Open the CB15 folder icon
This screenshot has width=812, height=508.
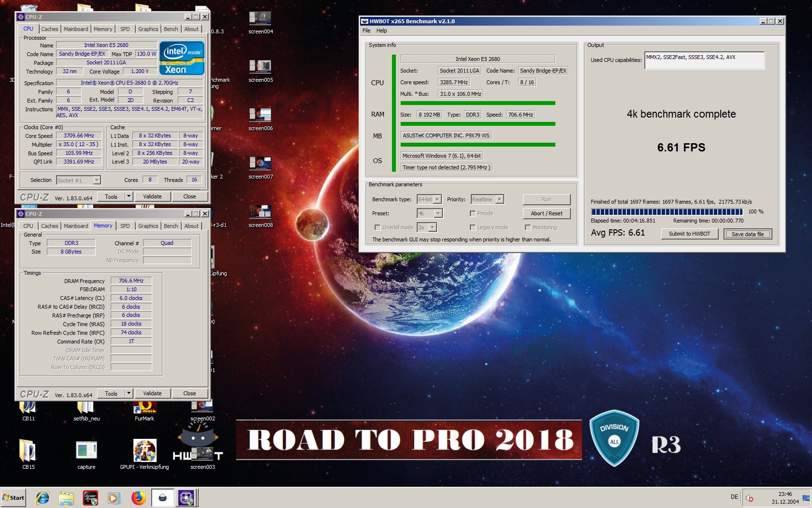[29, 454]
